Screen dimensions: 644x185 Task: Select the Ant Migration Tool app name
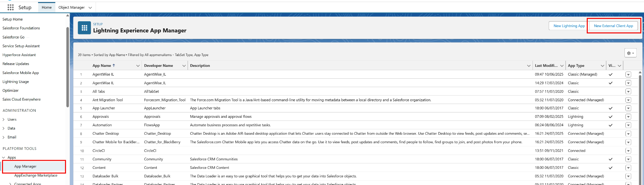pyautogui.click(x=107, y=100)
